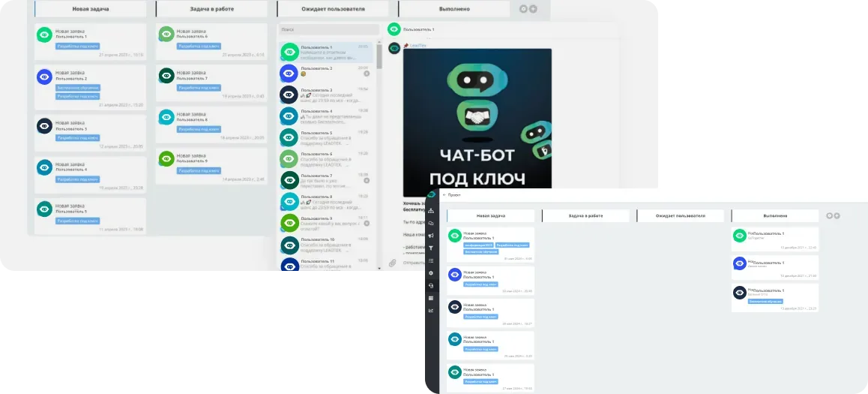The height and width of the screenshot is (394, 868).
Task: Go back via the Проект arrow link
Action: click(452, 195)
